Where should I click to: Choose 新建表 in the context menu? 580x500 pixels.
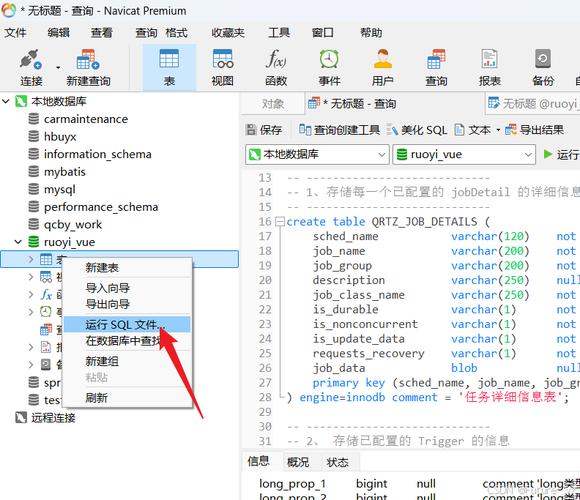tap(127, 267)
